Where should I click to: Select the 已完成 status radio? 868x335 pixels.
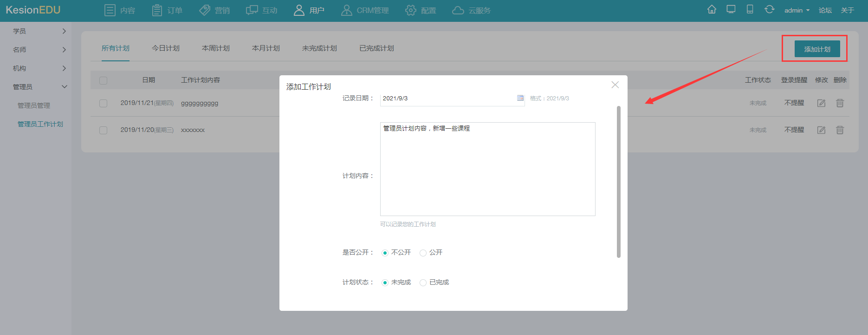[423, 282]
